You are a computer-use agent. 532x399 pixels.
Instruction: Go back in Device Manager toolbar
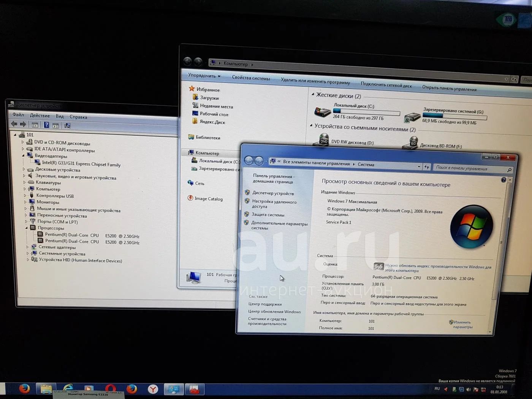point(14,124)
